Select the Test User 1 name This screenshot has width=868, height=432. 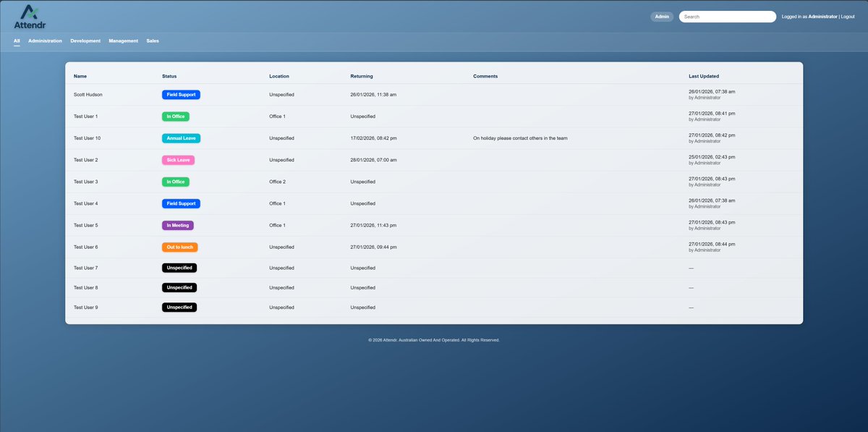[x=86, y=117]
